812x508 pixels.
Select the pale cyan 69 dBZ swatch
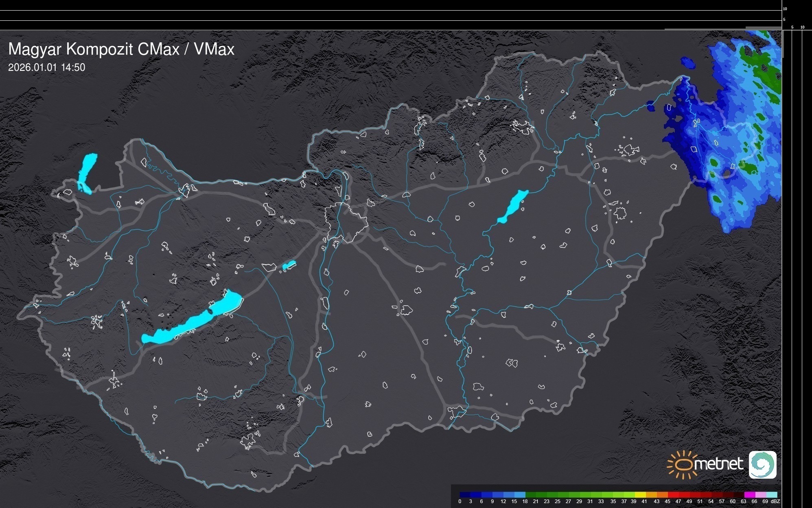pos(772,495)
